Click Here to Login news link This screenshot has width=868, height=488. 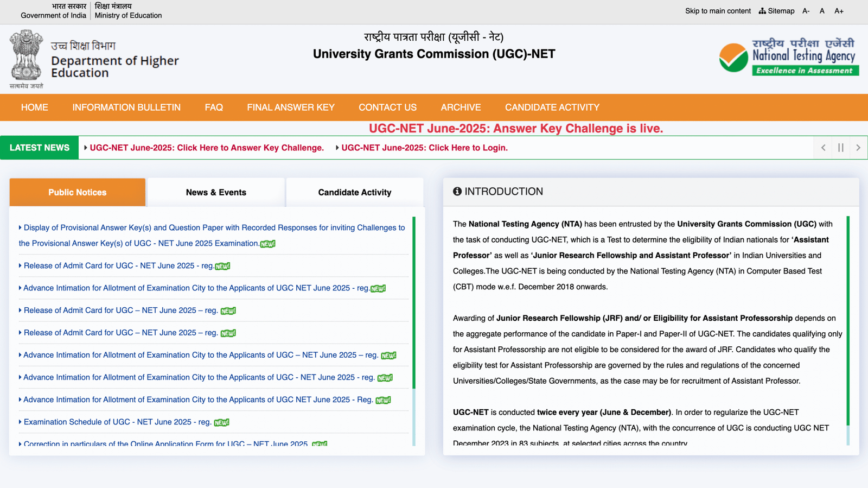tap(424, 148)
